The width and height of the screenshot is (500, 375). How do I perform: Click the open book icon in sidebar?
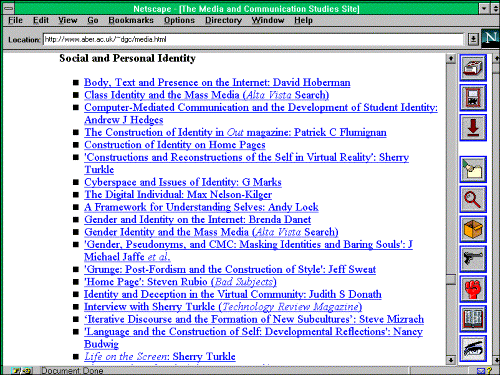[x=473, y=319]
